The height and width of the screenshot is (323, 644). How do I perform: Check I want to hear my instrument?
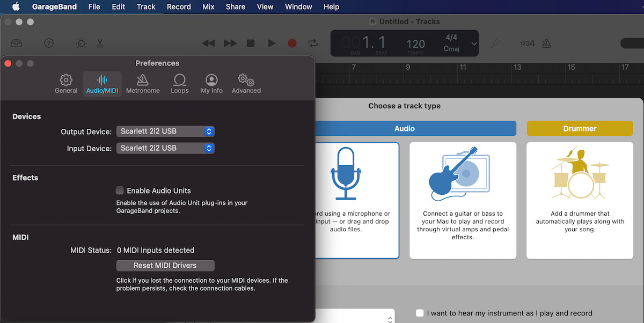tap(420, 313)
